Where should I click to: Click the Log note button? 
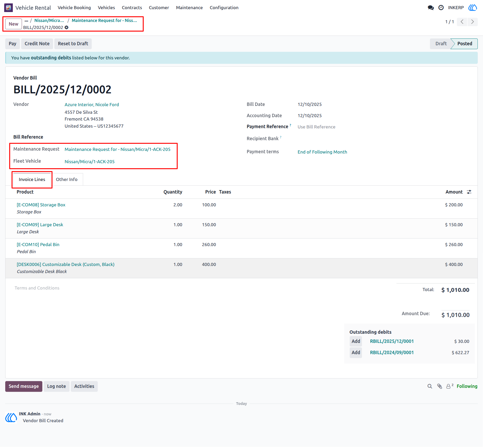56,386
